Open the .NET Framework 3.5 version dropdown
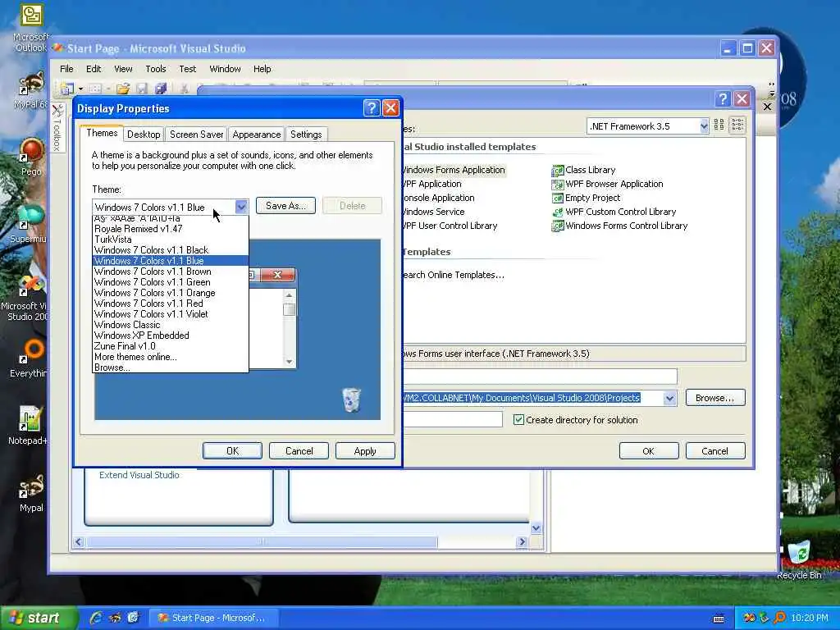The width and height of the screenshot is (840, 630). 704,126
